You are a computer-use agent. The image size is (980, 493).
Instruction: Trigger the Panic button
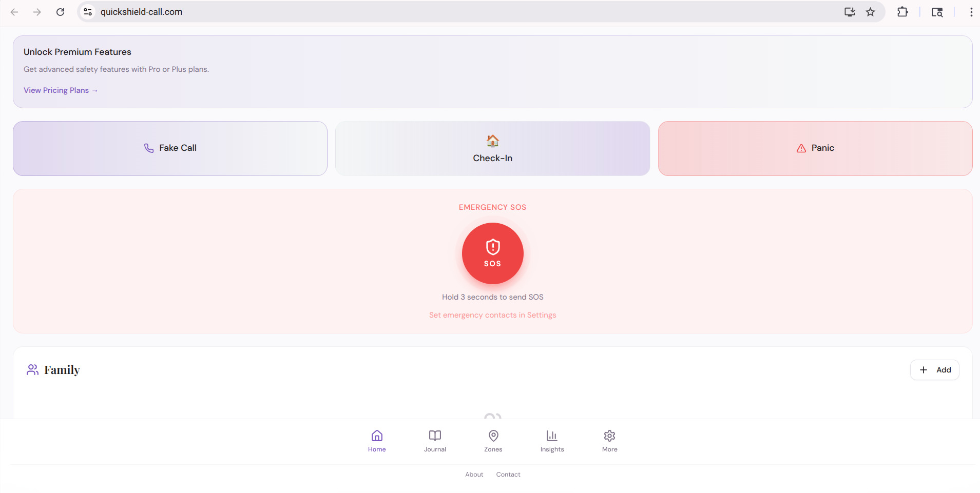point(815,148)
